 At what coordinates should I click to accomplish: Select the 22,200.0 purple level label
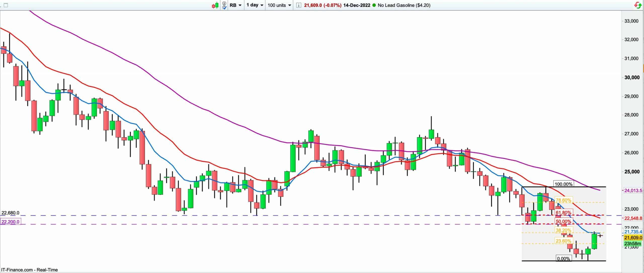tap(10, 222)
